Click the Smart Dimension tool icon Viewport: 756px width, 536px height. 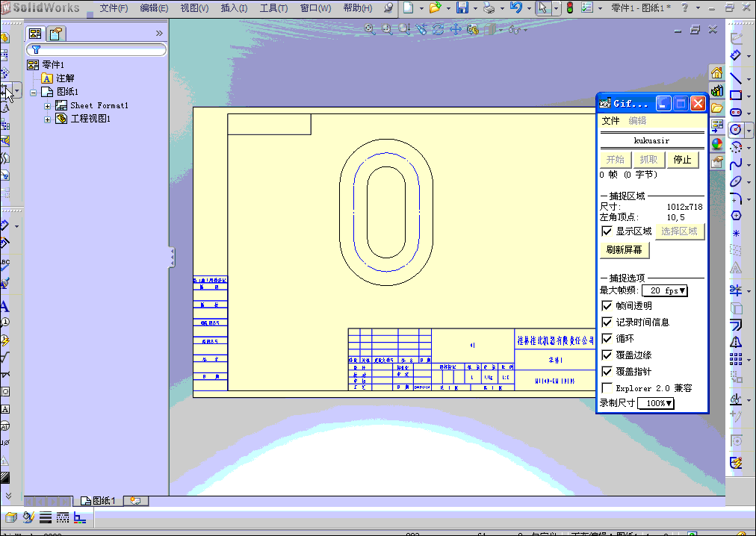(x=736, y=55)
